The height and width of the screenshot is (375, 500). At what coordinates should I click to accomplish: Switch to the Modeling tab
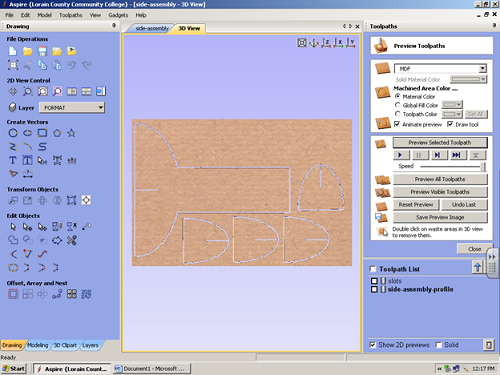click(38, 345)
